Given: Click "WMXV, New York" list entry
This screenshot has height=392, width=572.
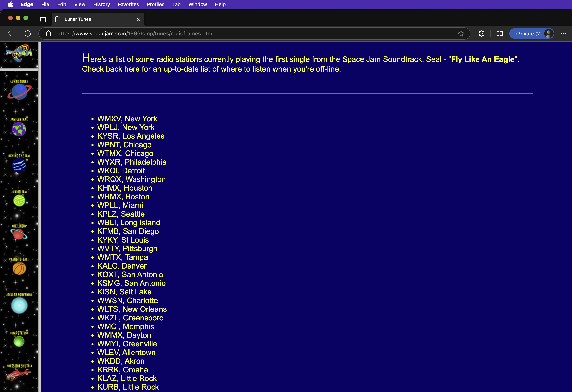Looking at the screenshot, I should pyautogui.click(x=127, y=119).
